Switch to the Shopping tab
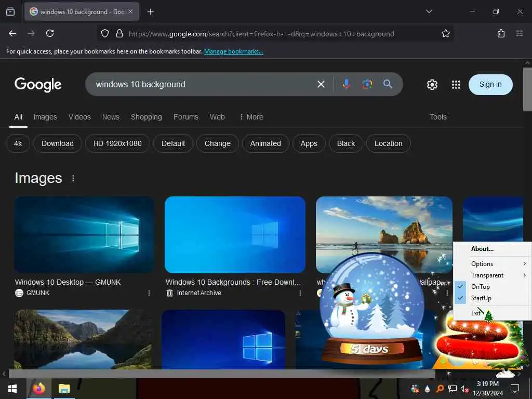 pyautogui.click(x=146, y=117)
